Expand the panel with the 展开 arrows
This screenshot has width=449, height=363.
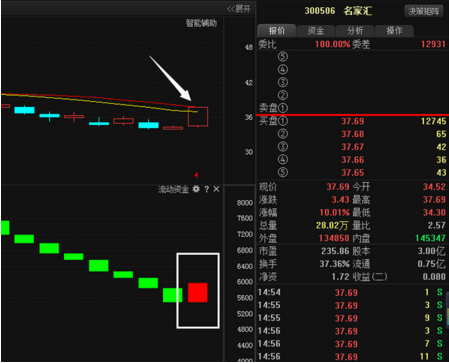[x=239, y=9]
